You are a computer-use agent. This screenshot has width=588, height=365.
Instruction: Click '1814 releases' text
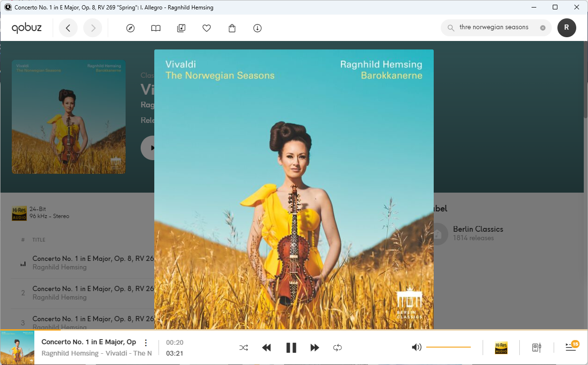pyautogui.click(x=473, y=238)
